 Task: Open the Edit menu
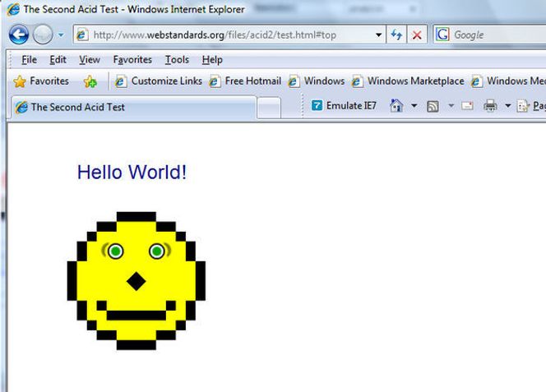point(58,59)
